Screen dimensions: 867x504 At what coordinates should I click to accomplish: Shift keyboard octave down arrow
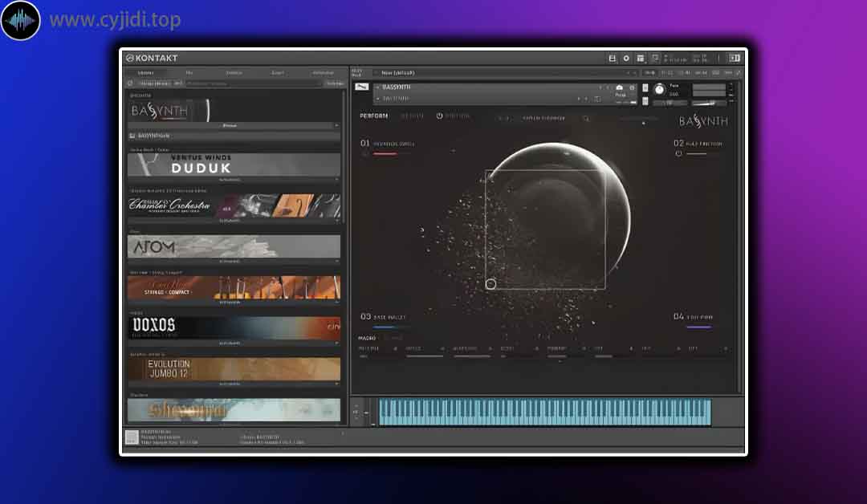point(356,418)
